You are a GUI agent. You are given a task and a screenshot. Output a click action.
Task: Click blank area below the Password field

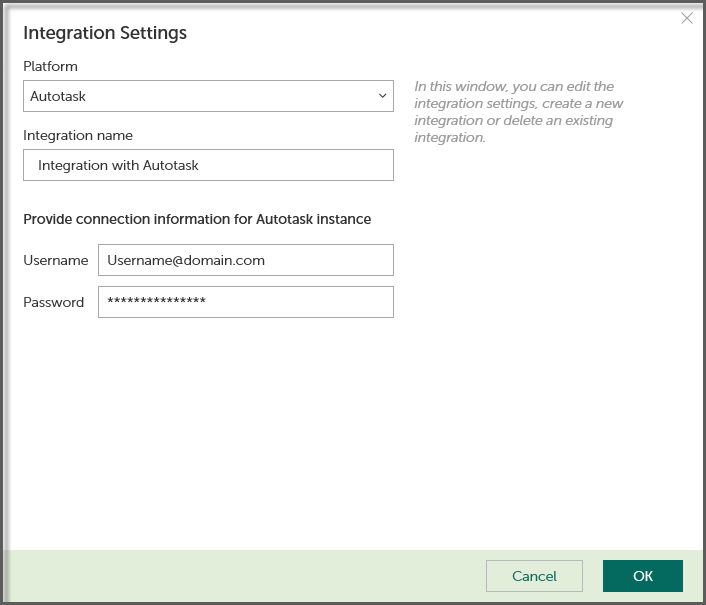click(x=245, y=420)
